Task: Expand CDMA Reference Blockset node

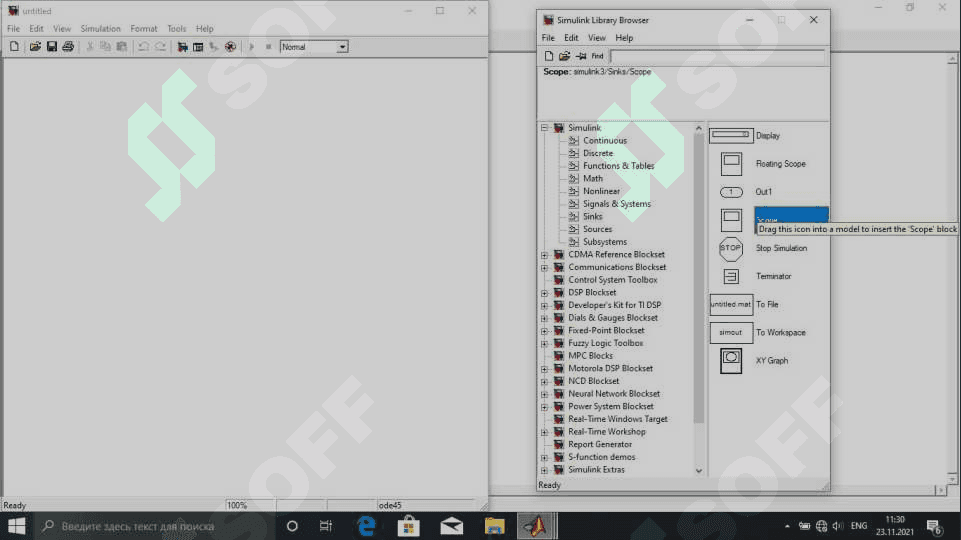Action: (544, 254)
